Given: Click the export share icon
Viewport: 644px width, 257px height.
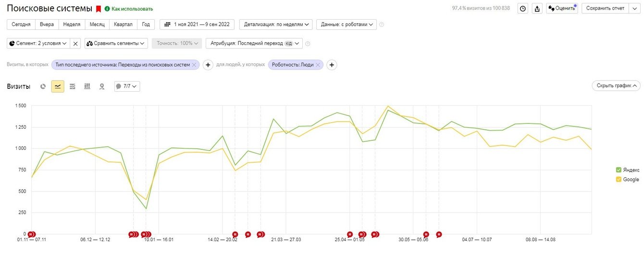Looking at the screenshot, I should [x=537, y=8].
